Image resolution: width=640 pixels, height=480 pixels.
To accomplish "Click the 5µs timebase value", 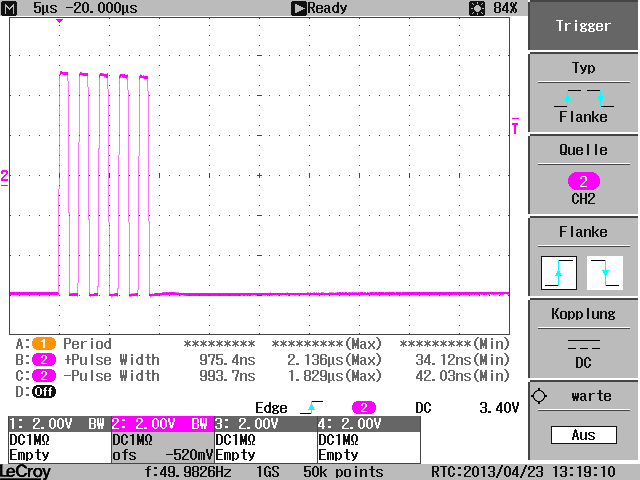I will [x=45, y=8].
